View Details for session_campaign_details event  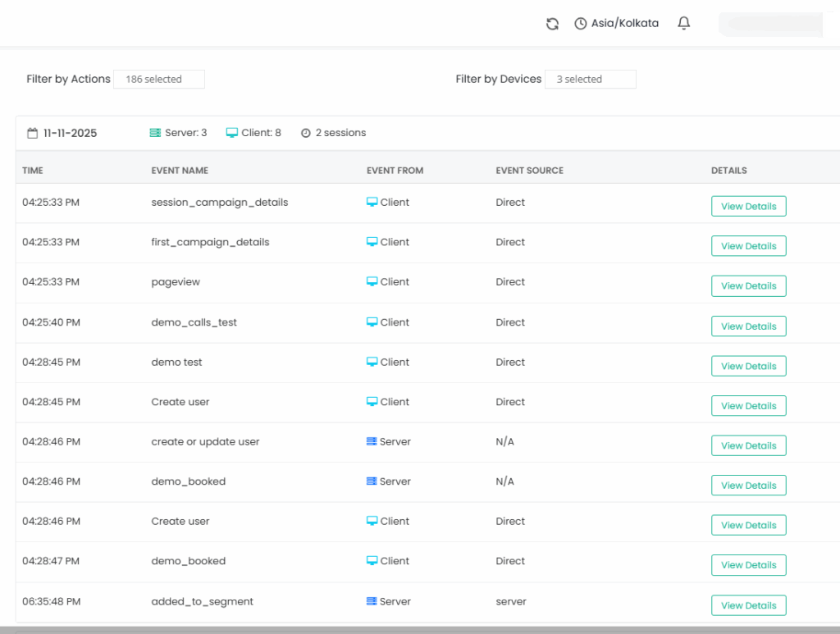pos(748,206)
